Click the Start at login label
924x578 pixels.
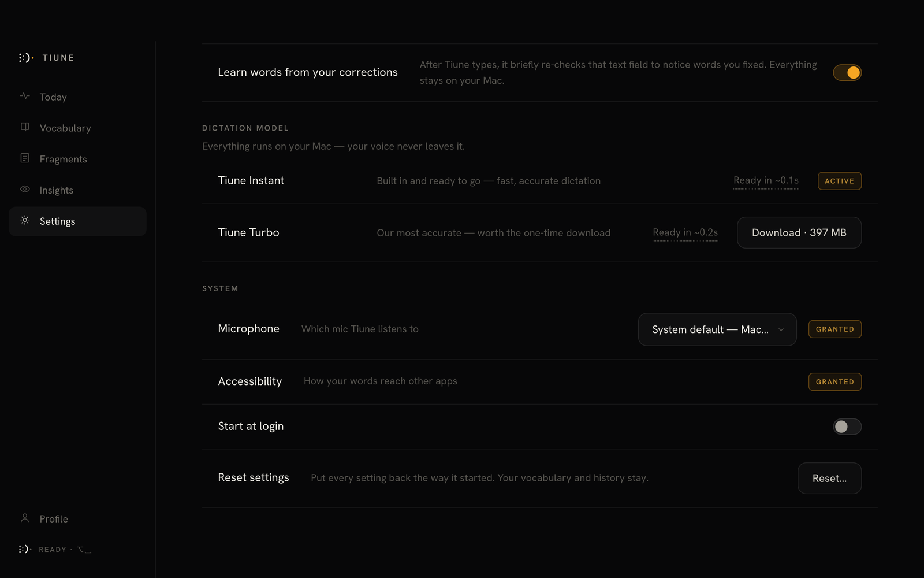pos(251,426)
